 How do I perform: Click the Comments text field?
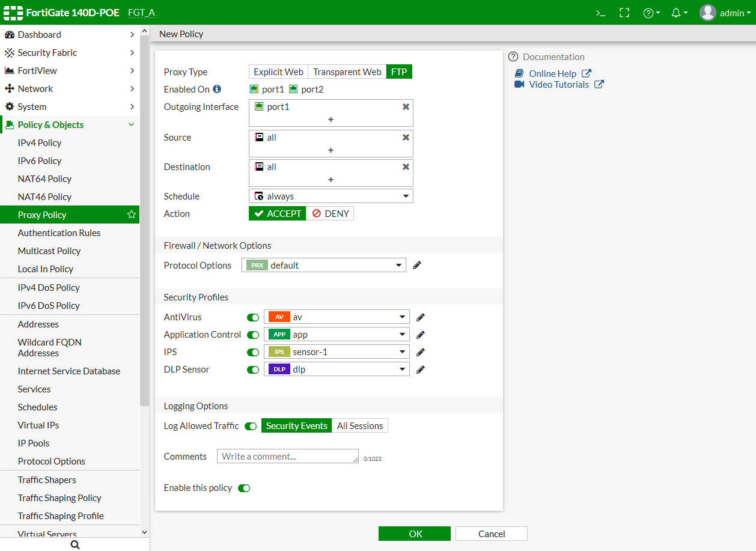coord(287,456)
